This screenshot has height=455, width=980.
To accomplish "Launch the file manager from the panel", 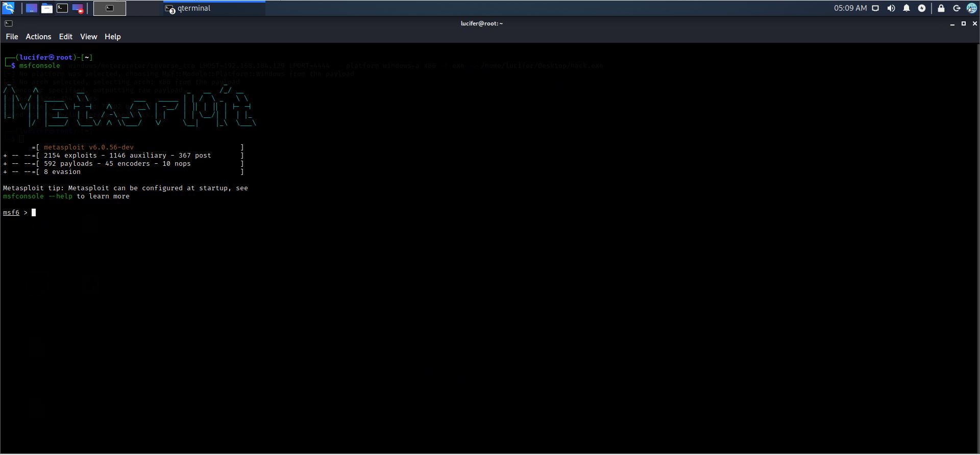I will click(47, 8).
